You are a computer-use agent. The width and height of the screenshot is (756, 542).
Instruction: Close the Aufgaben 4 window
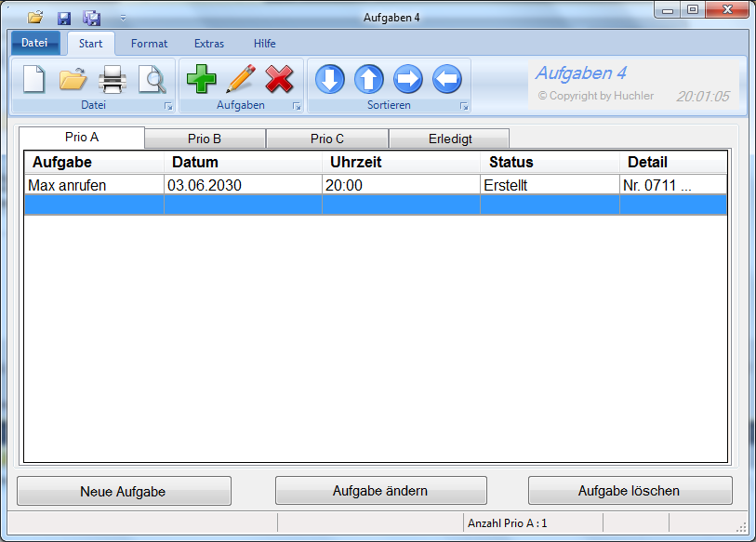[x=727, y=9]
